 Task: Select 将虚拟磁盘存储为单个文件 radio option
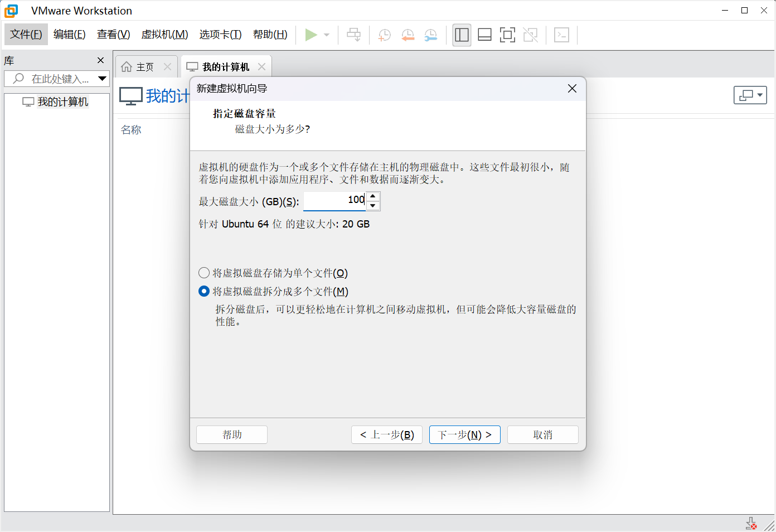(x=273, y=273)
